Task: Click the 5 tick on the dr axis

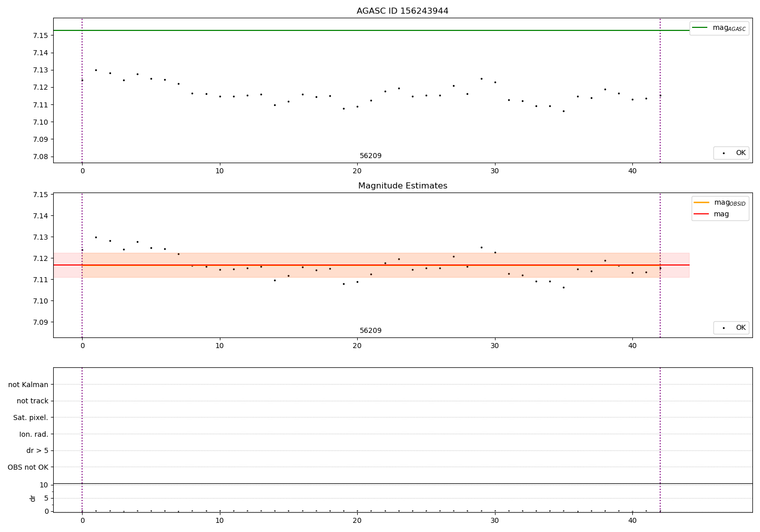Action: pos(47,498)
